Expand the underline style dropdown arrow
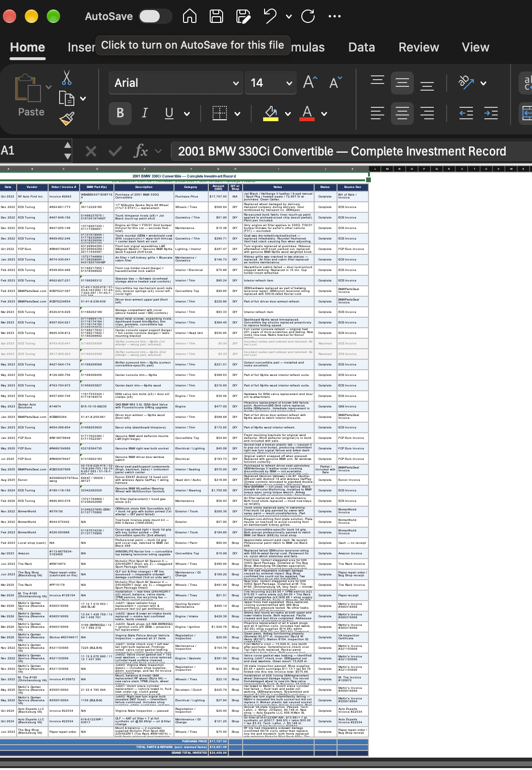Viewport: 532px width, 770px height. pyautogui.click(x=187, y=114)
